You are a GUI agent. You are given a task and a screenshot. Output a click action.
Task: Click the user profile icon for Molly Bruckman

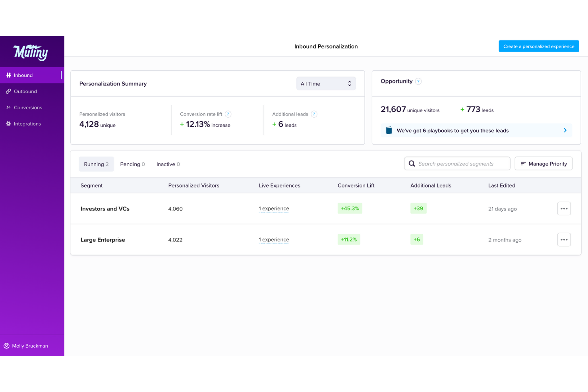(7, 346)
